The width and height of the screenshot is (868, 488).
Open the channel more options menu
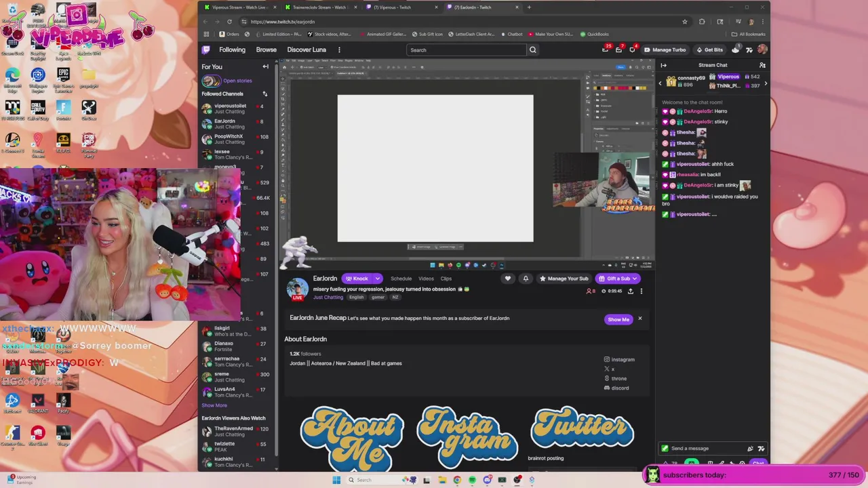click(641, 291)
